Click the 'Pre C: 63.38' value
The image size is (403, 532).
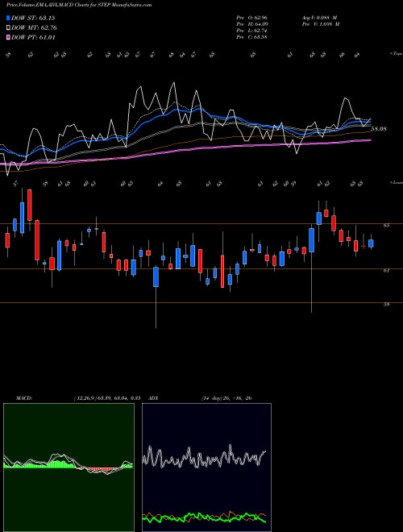coord(251,36)
